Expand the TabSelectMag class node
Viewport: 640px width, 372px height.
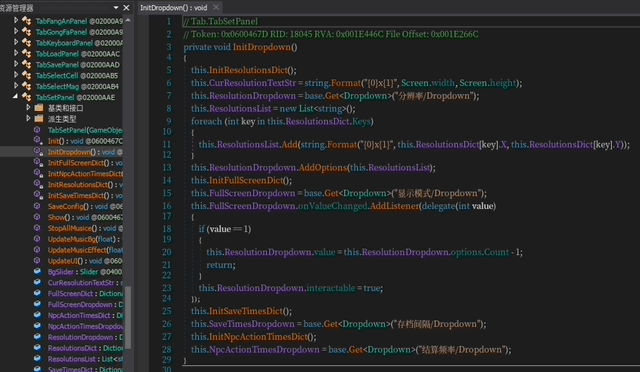16,86
